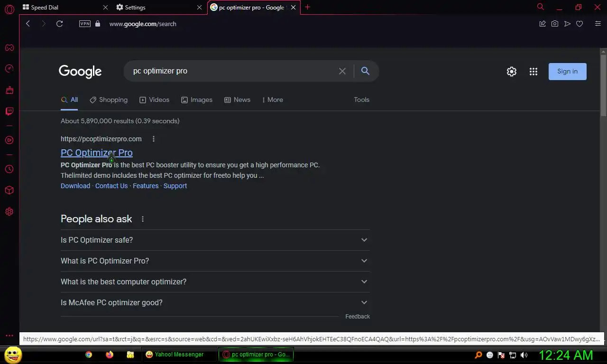Click the Google search text box

[x=232, y=71]
